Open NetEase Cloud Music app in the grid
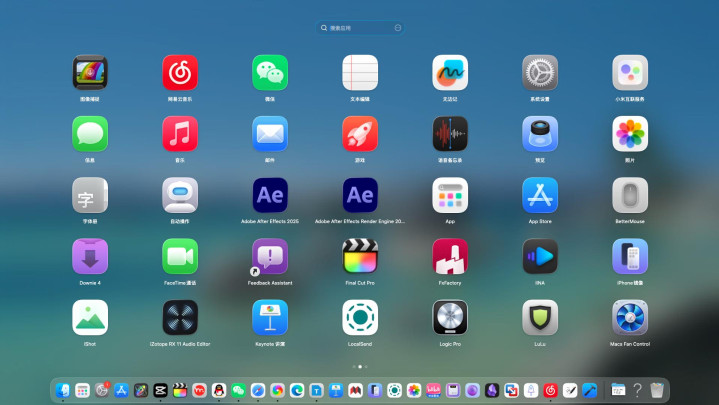This screenshot has height=405, width=719. point(180,73)
